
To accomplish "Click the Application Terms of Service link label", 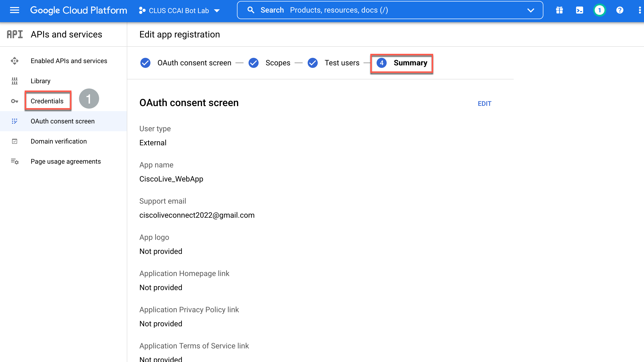I will 194,346.
